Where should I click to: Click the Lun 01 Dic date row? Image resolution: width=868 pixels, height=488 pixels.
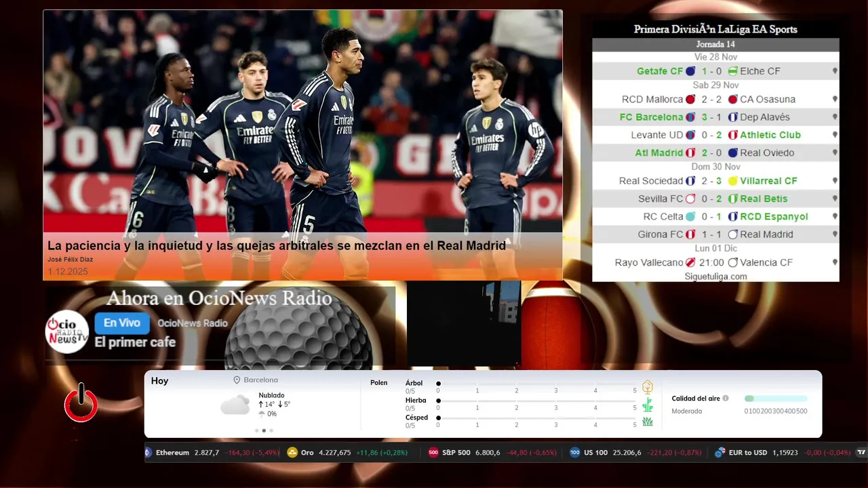click(x=715, y=248)
